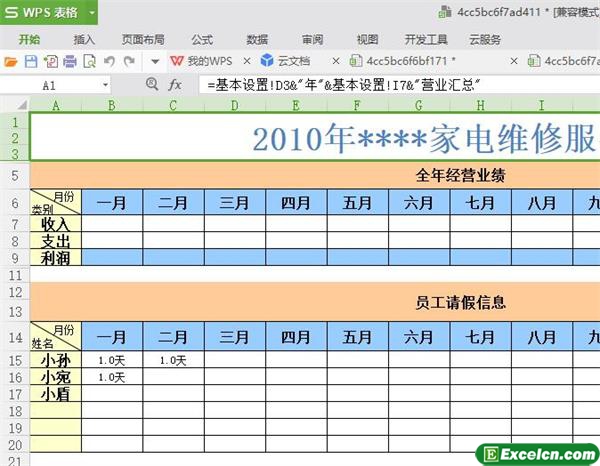The height and width of the screenshot is (466, 600).
Task: Click the print icon in quick toolbar
Action: pyautogui.click(x=70, y=61)
